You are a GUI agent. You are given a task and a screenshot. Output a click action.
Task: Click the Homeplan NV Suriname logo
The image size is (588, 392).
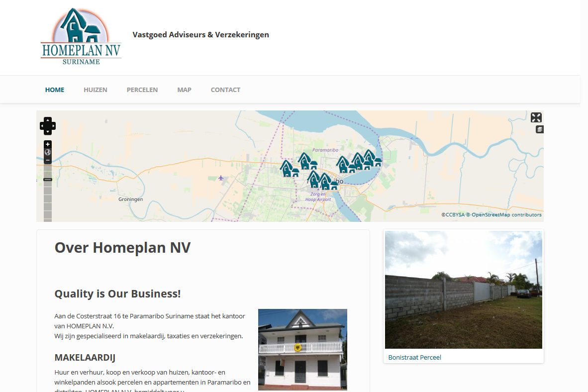tap(81, 37)
